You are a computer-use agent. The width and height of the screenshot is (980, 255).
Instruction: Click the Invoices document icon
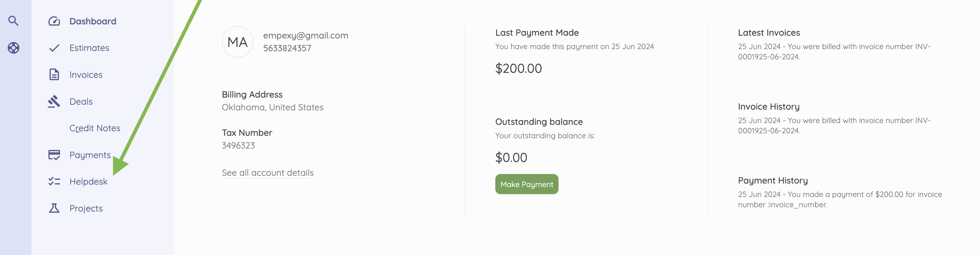coord(54,75)
